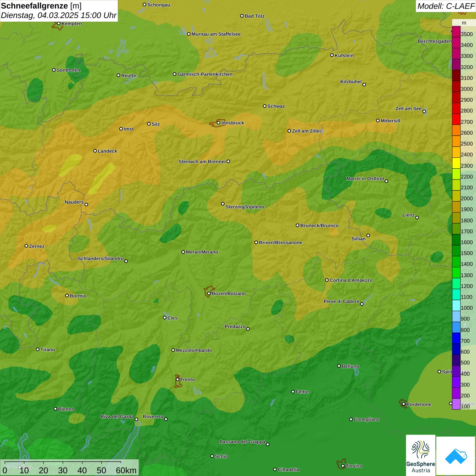
Task: Click the Garmisch-Partenkirchen label
Action: pyautogui.click(x=205, y=74)
